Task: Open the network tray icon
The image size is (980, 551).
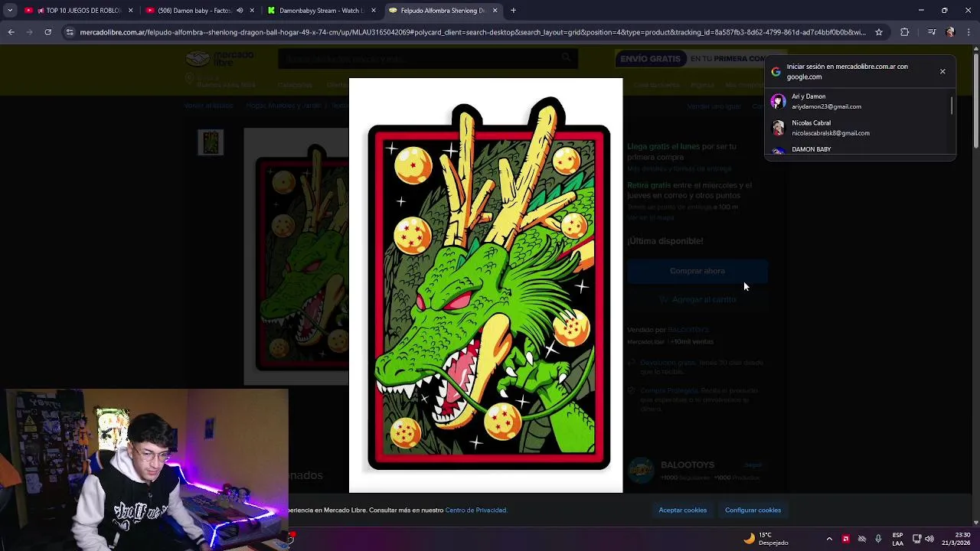Action: click(916, 539)
